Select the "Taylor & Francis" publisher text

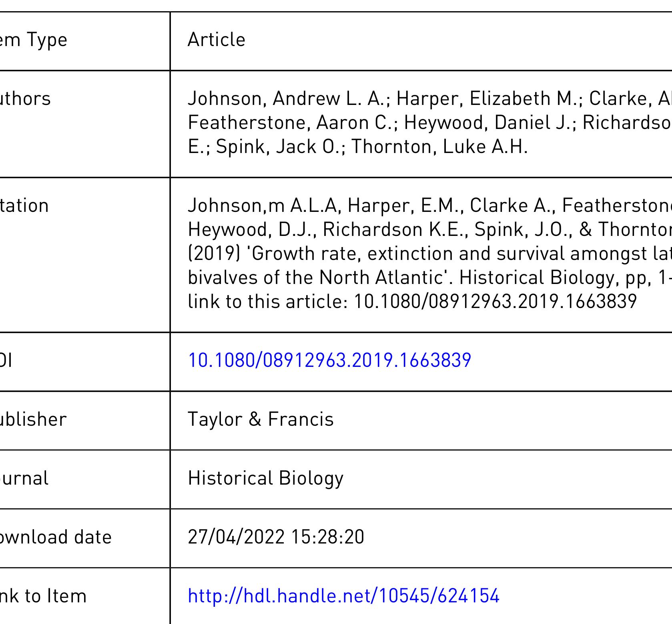pyautogui.click(x=260, y=419)
